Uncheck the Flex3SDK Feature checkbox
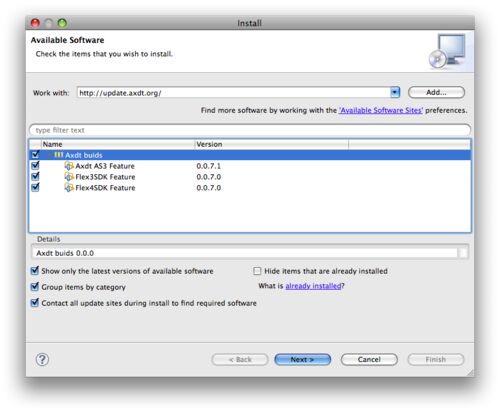Screen dimensions: 500x412 [x=35, y=176]
